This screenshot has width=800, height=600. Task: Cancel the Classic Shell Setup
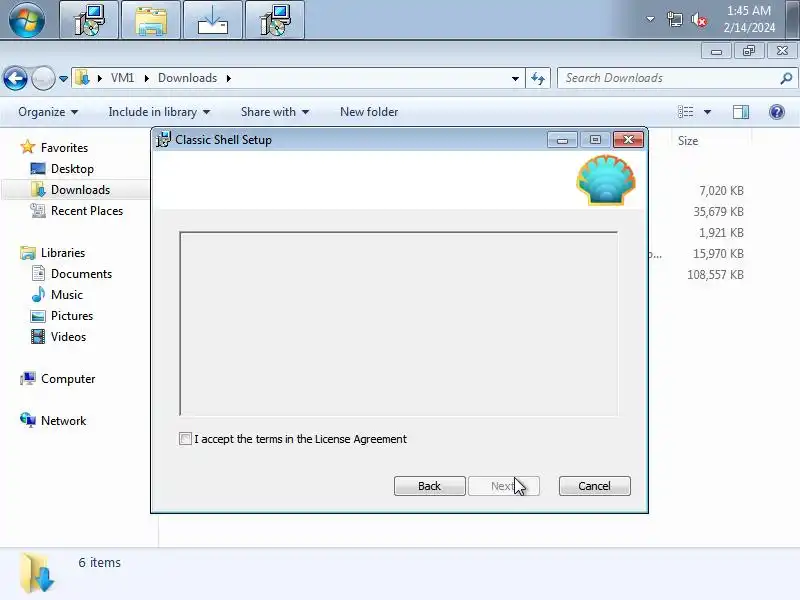click(594, 486)
